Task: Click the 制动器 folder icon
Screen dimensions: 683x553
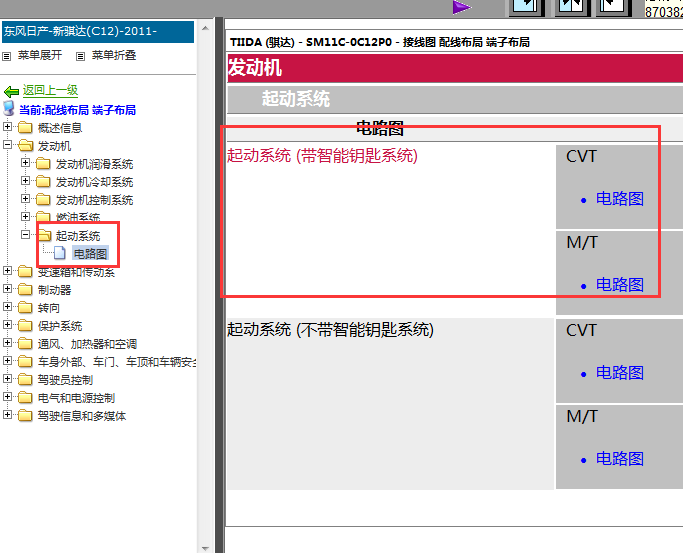Action: (26, 290)
